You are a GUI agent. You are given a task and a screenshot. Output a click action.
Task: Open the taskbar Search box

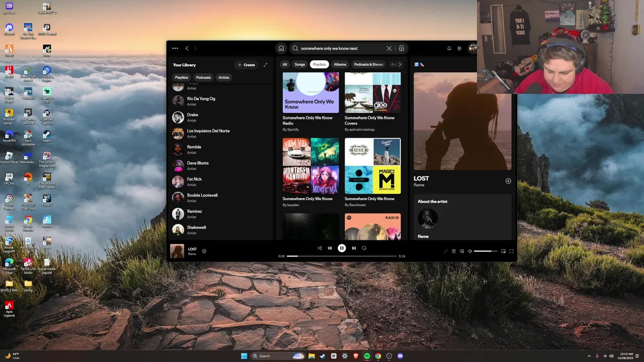pos(278,356)
